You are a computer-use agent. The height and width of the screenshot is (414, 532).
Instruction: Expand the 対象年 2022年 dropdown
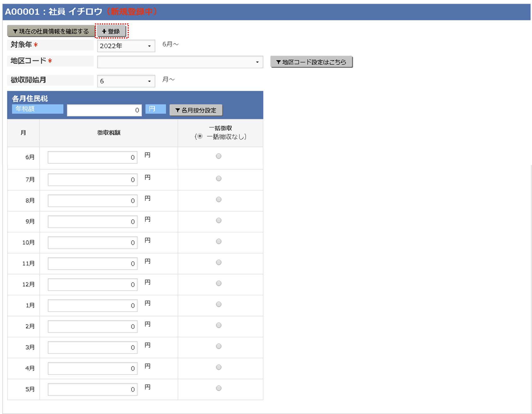coord(126,46)
